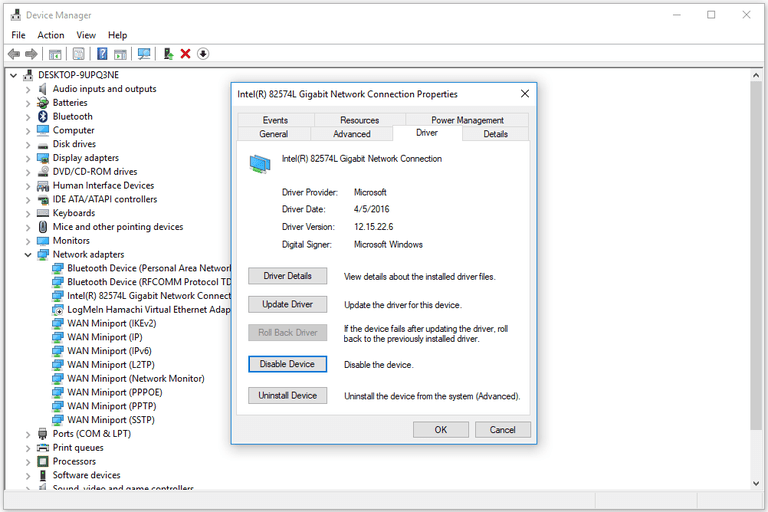Open the Action menu
Image resolution: width=768 pixels, height=512 pixels.
tap(51, 35)
